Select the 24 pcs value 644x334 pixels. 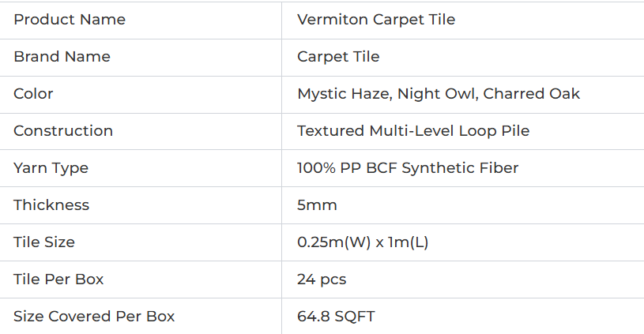coord(322,280)
